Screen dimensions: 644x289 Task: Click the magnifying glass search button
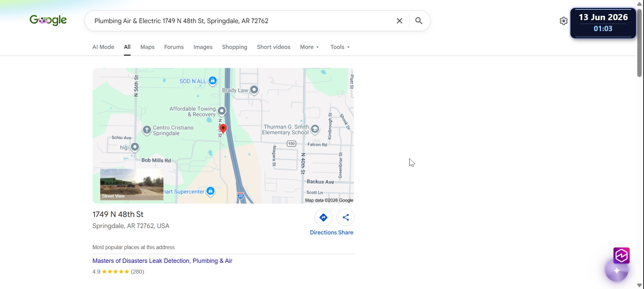pos(419,21)
